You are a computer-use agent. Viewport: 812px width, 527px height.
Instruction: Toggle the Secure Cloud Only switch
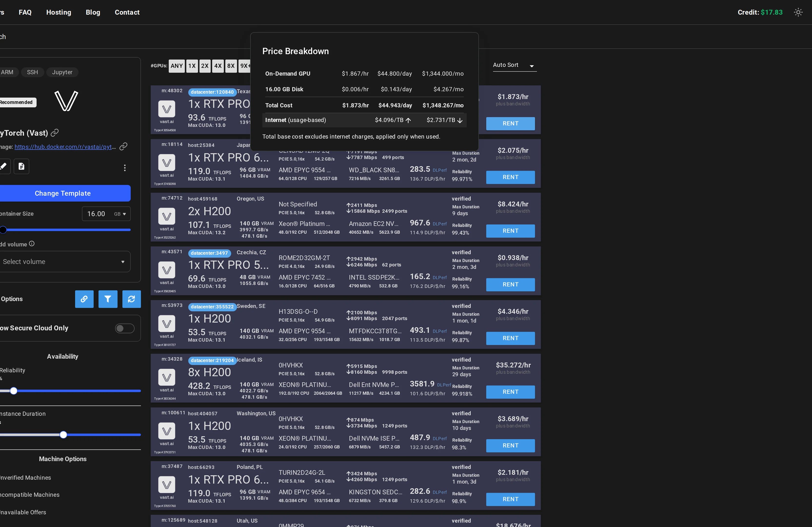[x=125, y=328]
